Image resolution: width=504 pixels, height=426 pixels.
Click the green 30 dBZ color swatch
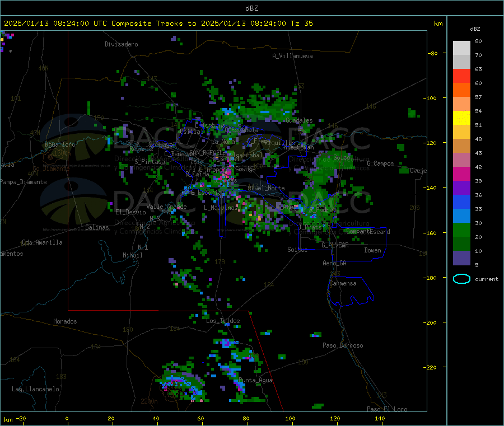(461, 230)
